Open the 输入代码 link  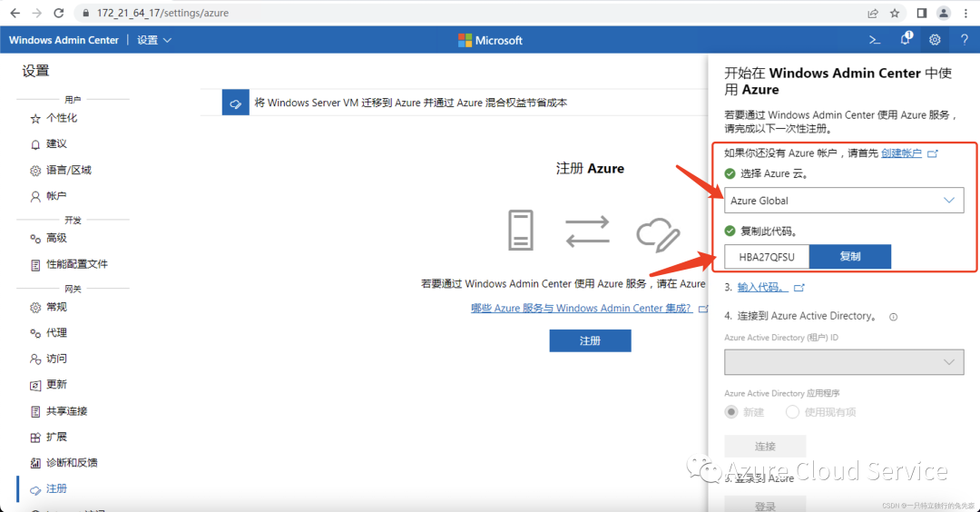pyautogui.click(x=763, y=287)
